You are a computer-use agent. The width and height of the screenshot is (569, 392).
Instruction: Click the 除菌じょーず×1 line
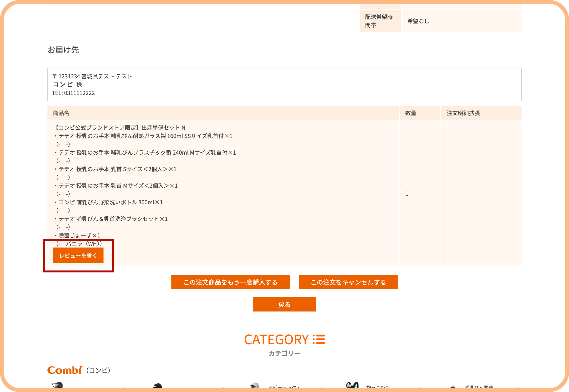[77, 235]
